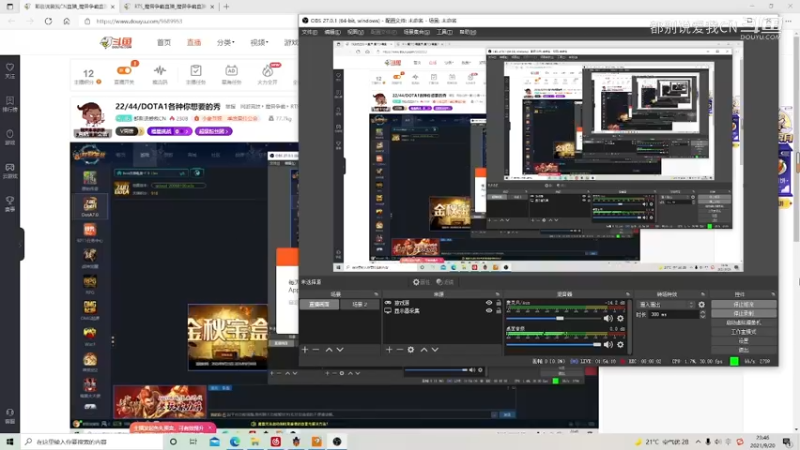Switch to the second browser tab
The image size is (800, 450).
pos(170,7)
